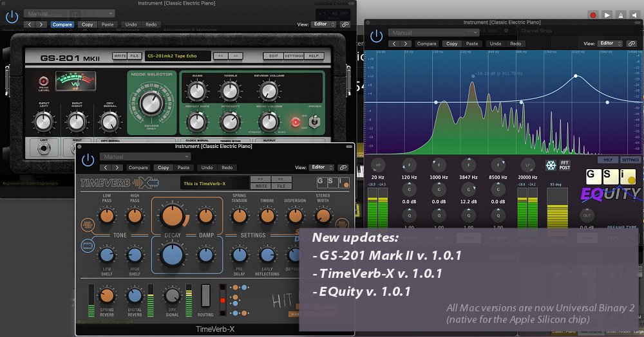Screen dimensions: 644x337
Task: Open the SETTINGS tab in EQuity
Action: point(630,160)
